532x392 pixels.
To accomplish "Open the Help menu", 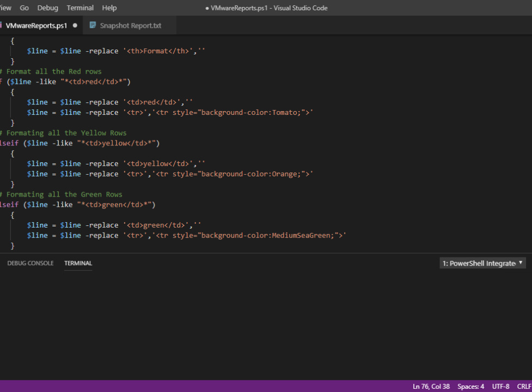I will coord(109,8).
